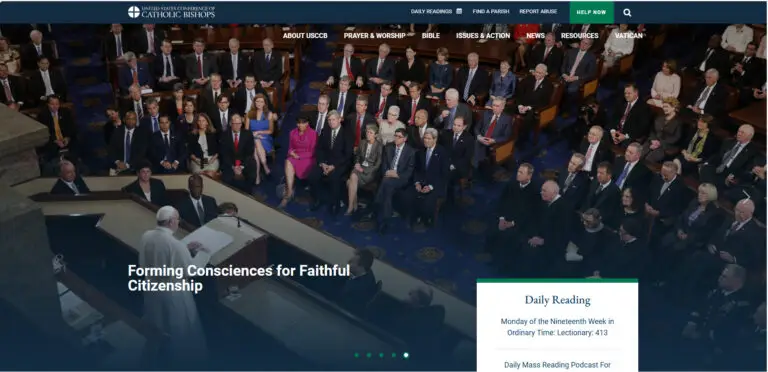Open the Vatican menu item

pyautogui.click(x=628, y=36)
